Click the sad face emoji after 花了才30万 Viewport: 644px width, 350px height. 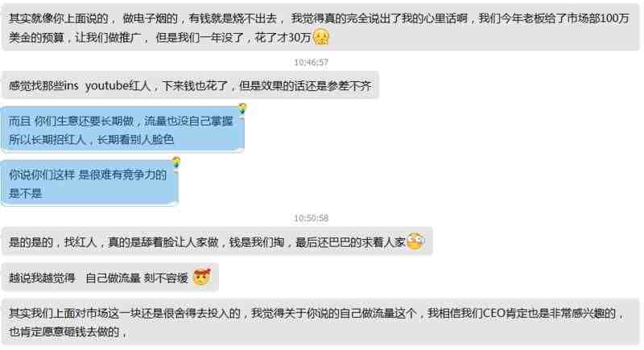[x=321, y=37]
